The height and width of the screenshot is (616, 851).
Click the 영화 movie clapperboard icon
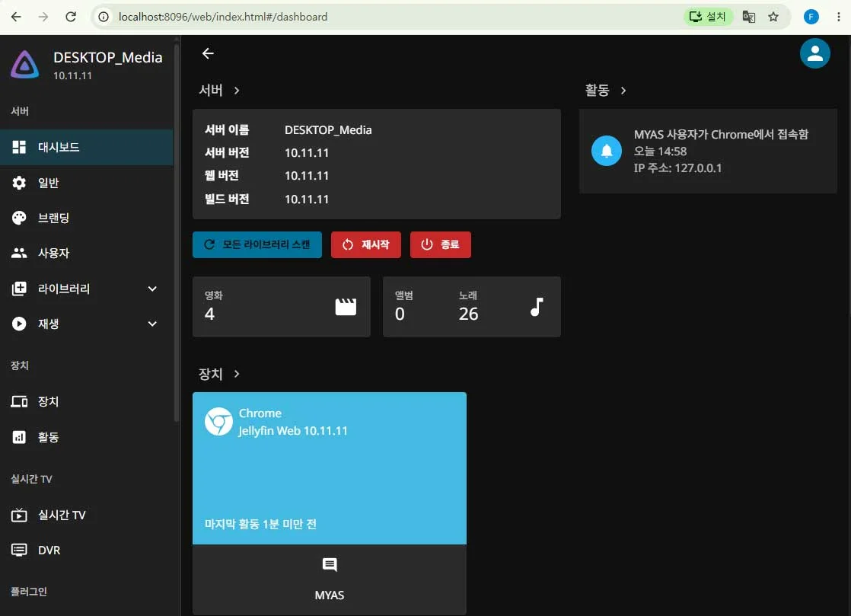point(346,307)
